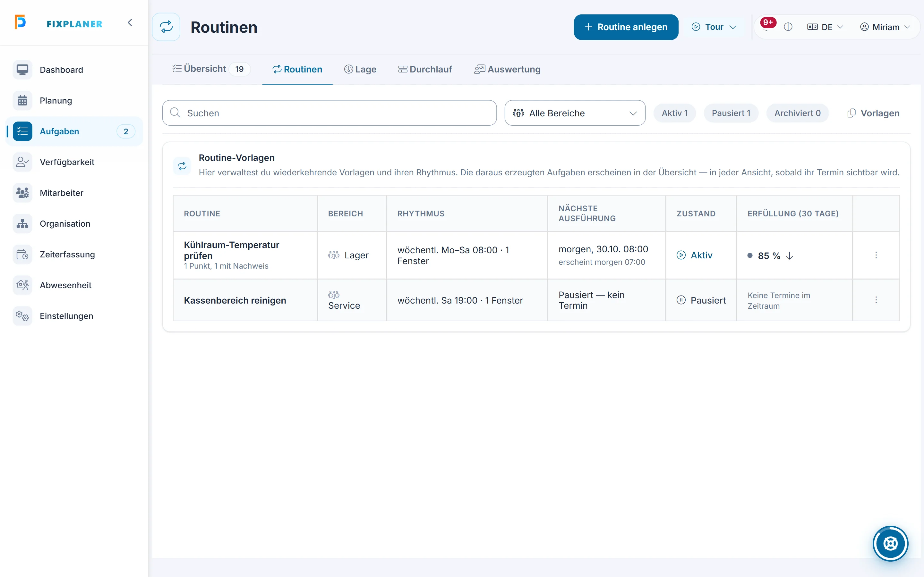Image resolution: width=924 pixels, height=577 pixels.
Task: Focus the Suchen search field
Action: pos(329,113)
